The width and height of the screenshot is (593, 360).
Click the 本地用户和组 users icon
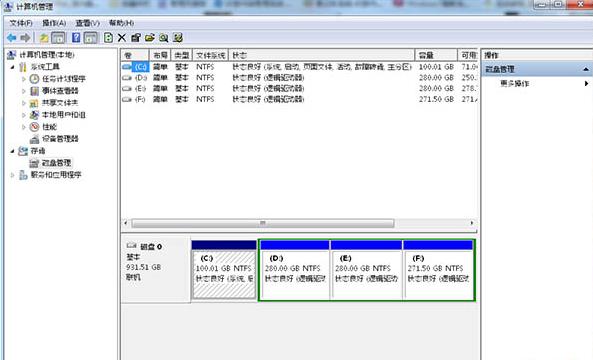point(34,115)
